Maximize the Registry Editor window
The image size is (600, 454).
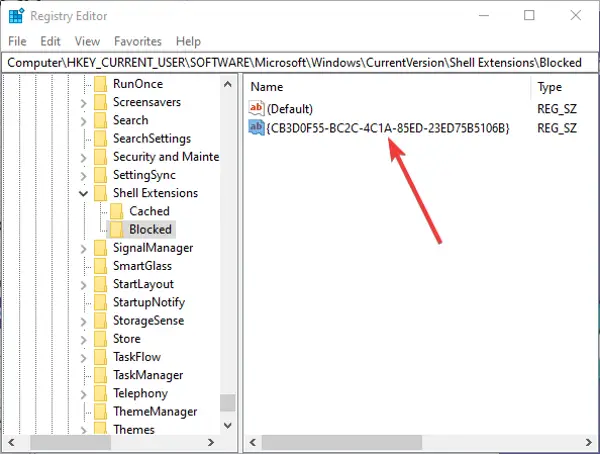[x=529, y=15]
